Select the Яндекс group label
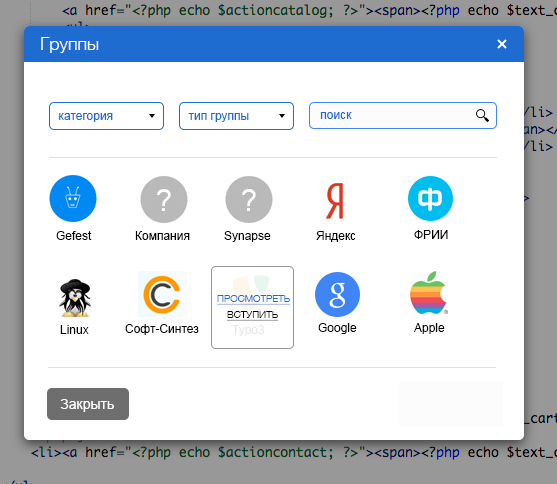The width and height of the screenshot is (557, 484). (336, 236)
